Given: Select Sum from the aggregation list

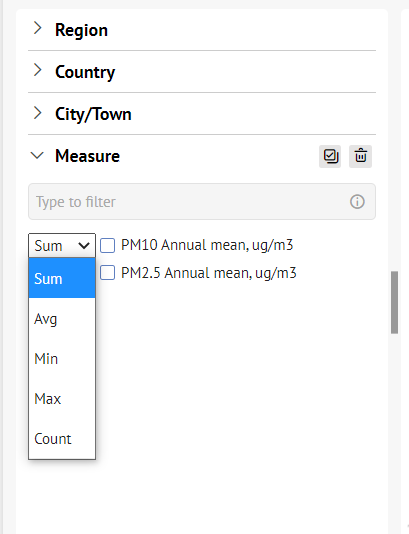Looking at the screenshot, I should pyautogui.click(x=62, y=278).
